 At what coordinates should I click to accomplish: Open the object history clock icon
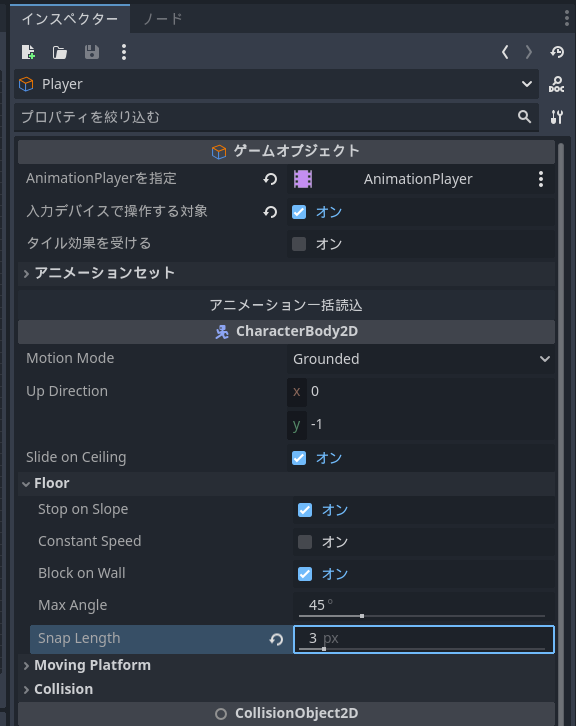(557, 52)
